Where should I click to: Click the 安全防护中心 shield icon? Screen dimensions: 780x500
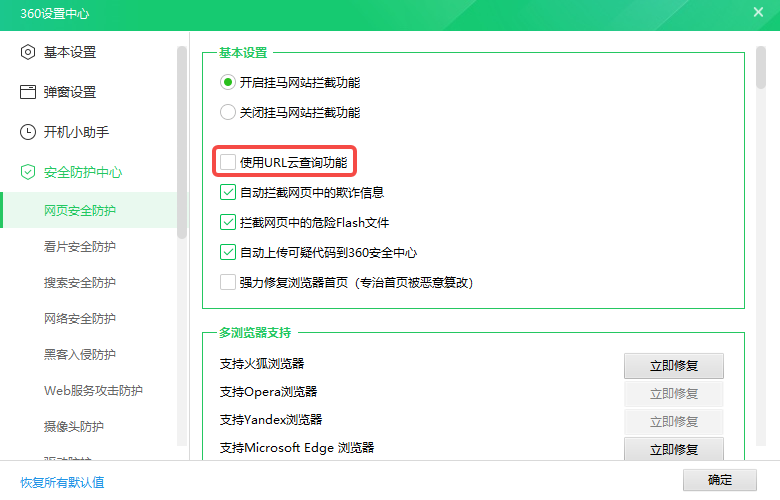(x=28, y=172)
